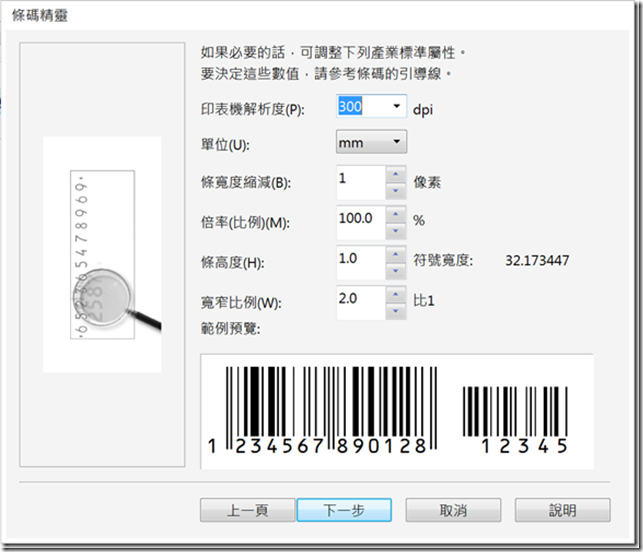This screenshot has height=552, width=643.
Task: Click the wide-to-narrow ratio 2.0 field
Action: tap(361, 303)
